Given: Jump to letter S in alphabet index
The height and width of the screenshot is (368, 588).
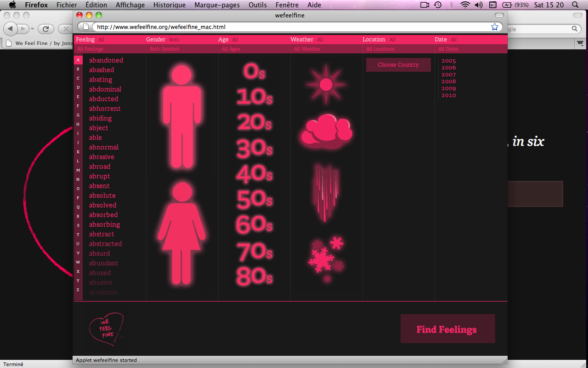Looking at the screenshot, I should 78,225.
